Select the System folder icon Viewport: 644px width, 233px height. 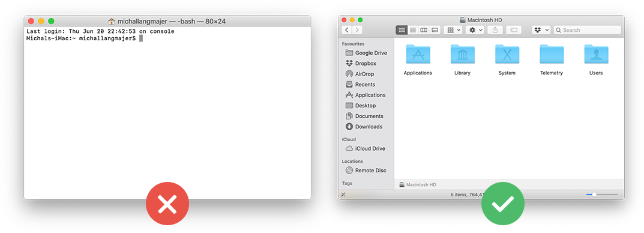click(x=507, y=54)
